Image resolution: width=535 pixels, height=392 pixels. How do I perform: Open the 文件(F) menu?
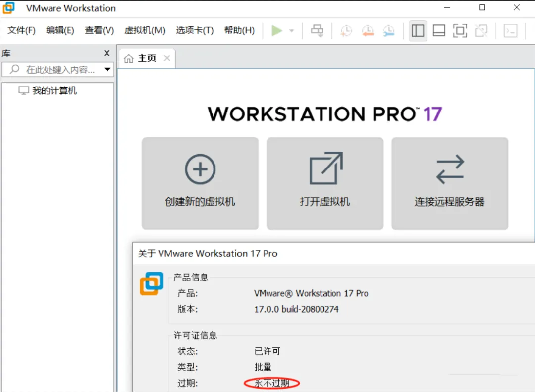pyautogui.click(x=21, y=30)
